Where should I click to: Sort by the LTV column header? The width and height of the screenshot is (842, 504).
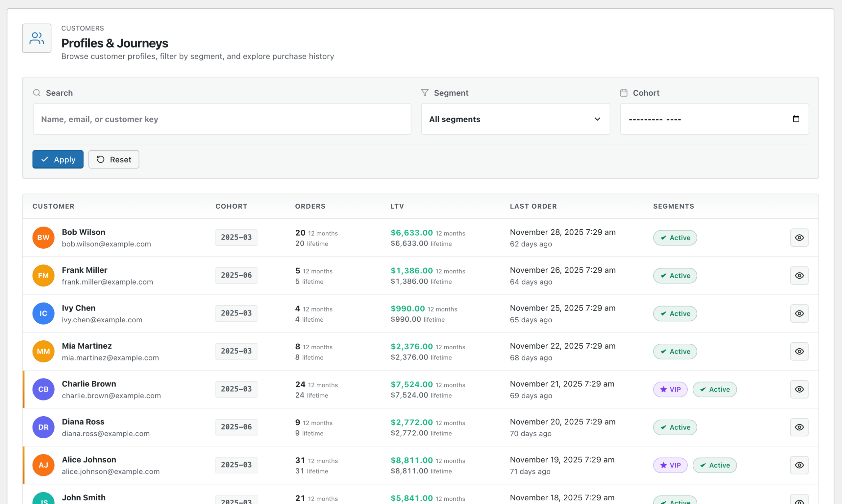[397, 206]
